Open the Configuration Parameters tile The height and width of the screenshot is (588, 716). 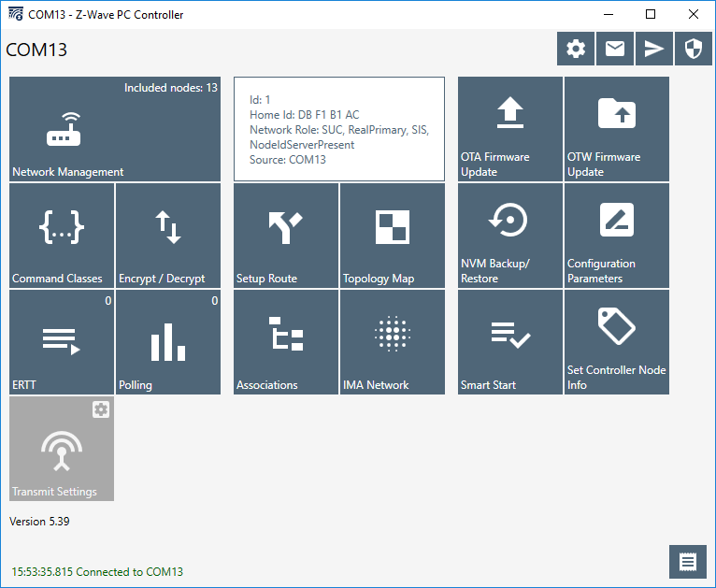(x=617, y=236)
